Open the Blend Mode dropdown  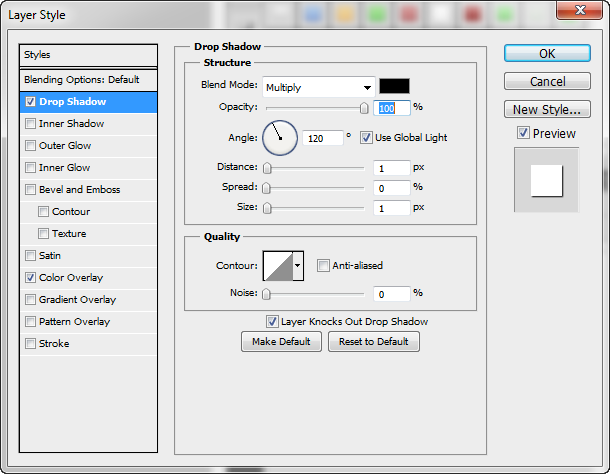pyautogui.click(x=319, y=87)
